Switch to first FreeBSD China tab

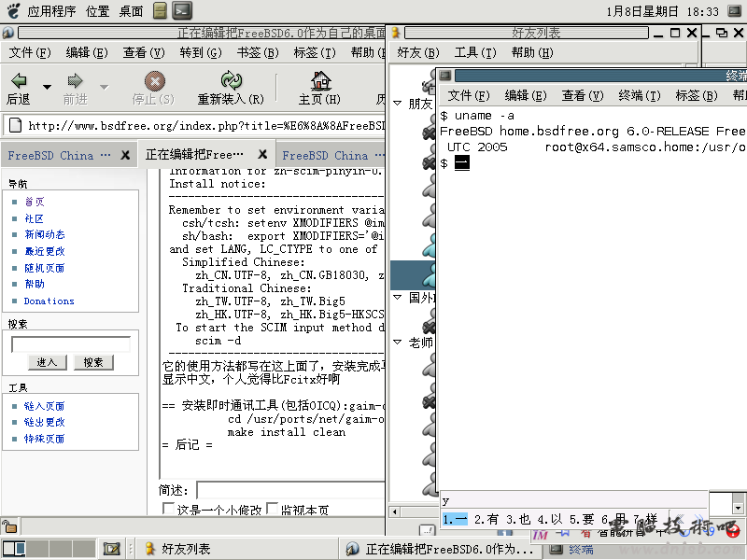60,155
